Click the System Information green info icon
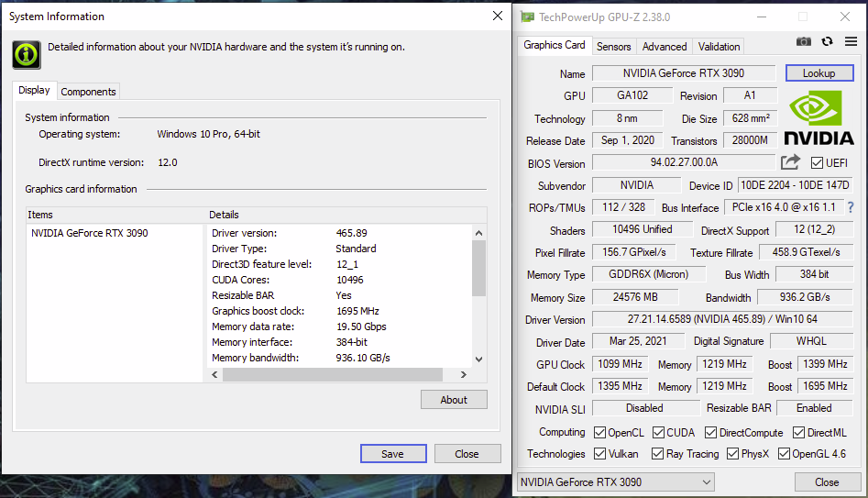 (27, 55)
